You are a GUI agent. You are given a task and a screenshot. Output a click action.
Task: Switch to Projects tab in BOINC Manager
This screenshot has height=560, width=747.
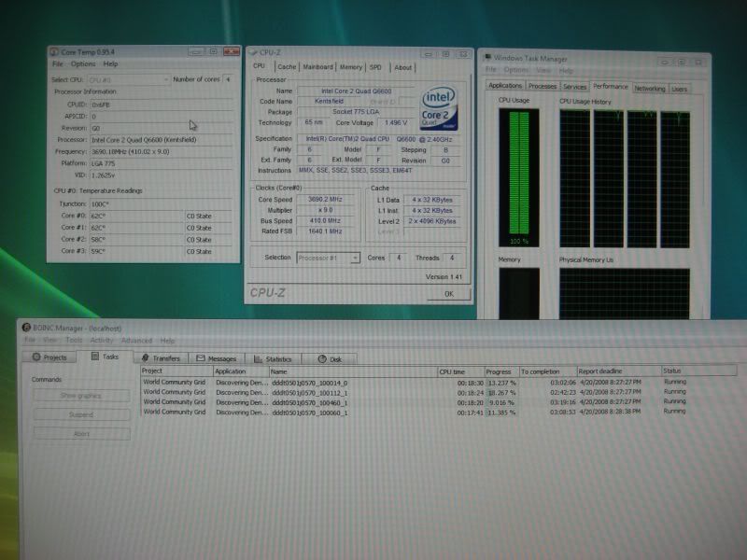click(49, 357)
